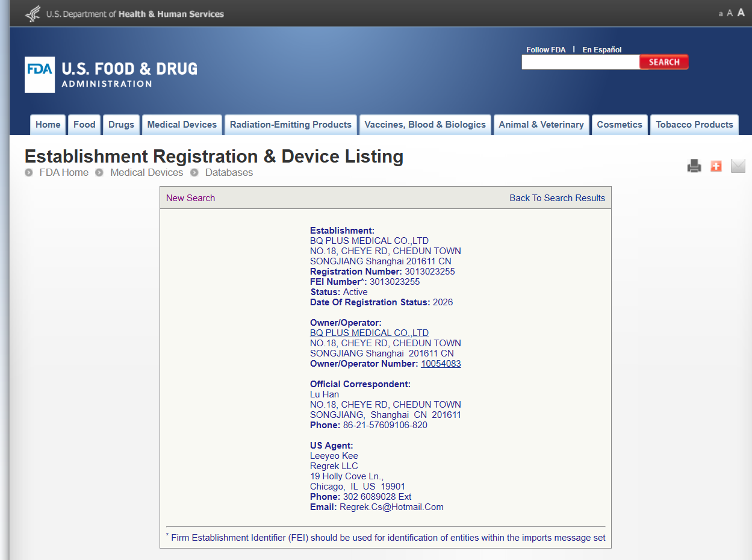Click the U.S. Food & Drug Administration title
Viewport: 752px width, 560px height.
[x=129, y=75]
